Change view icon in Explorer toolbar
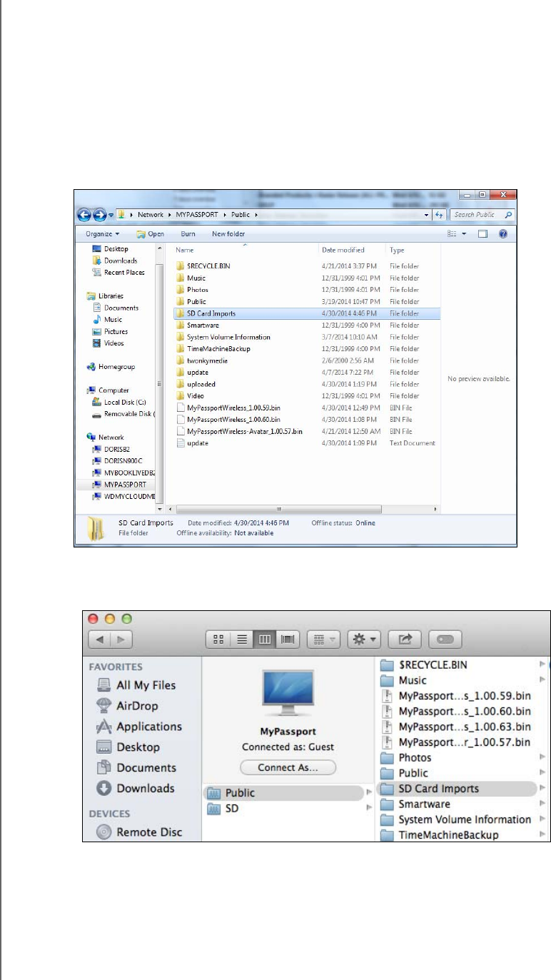This screenshot has height=980, width=551. tap(452, 233)
